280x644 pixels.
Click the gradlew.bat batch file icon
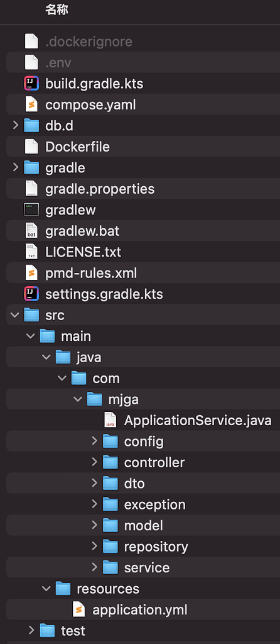(31, 231)
